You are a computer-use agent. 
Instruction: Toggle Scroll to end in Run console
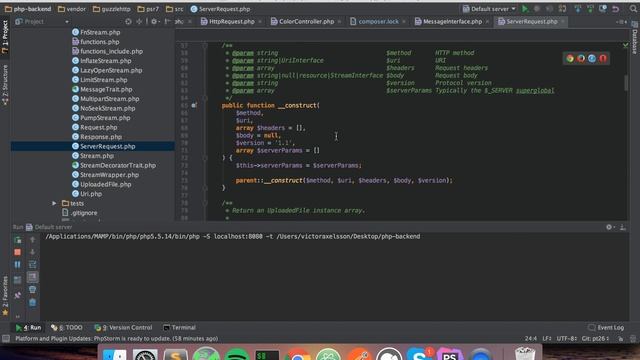tap(33, 277)
